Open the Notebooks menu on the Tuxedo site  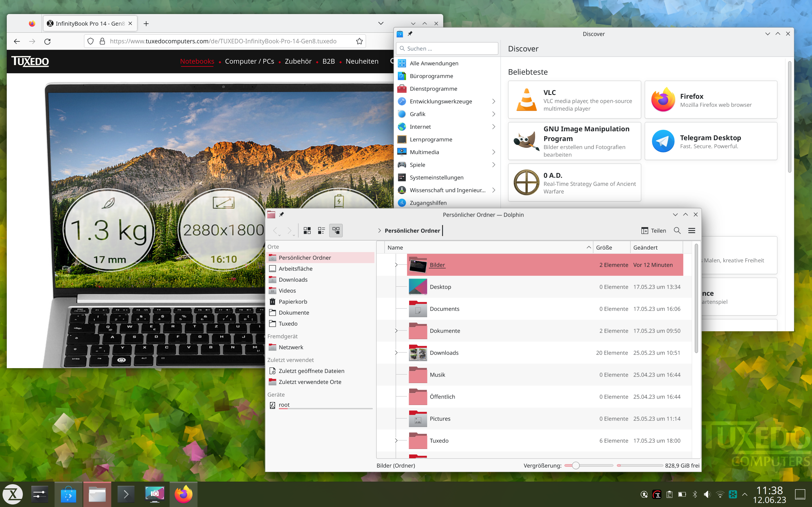tap(197, 61)
